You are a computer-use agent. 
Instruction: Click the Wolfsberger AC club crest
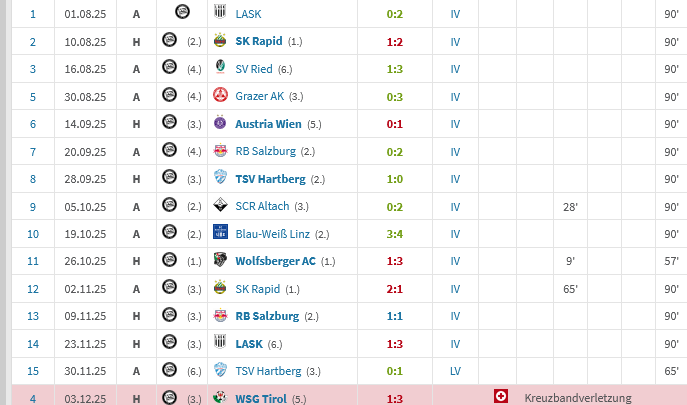point(220,261)
